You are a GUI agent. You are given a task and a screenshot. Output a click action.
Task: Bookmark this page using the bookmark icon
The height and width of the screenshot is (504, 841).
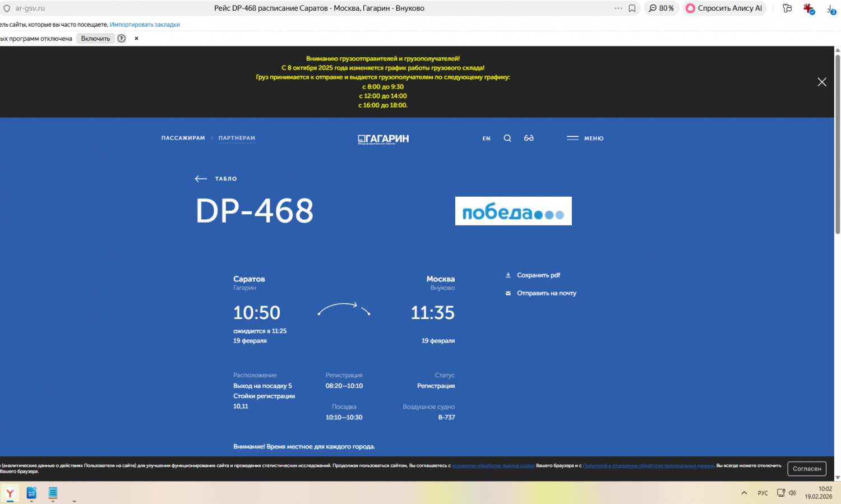click(632, 8)
